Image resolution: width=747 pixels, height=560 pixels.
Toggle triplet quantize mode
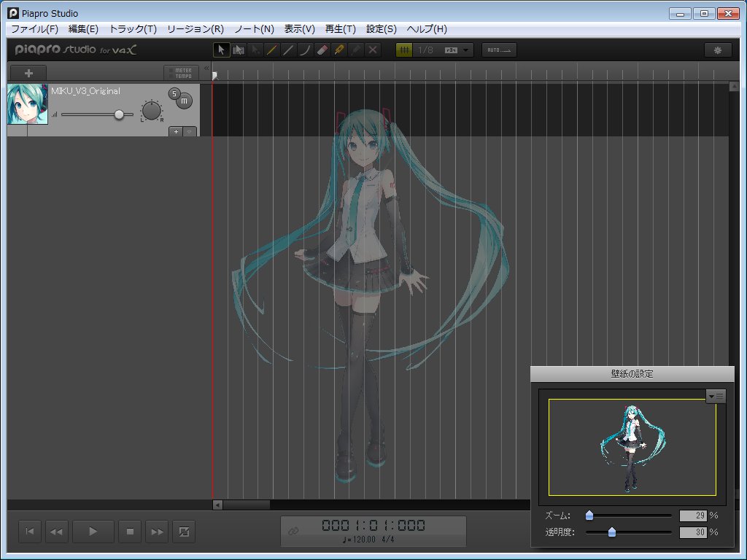coord(451,50)
